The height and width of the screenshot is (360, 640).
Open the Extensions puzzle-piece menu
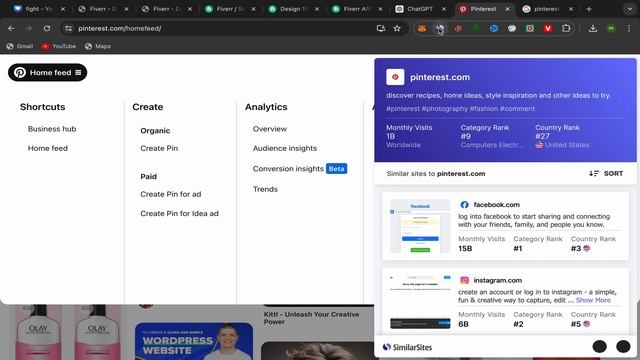[566, 28]
